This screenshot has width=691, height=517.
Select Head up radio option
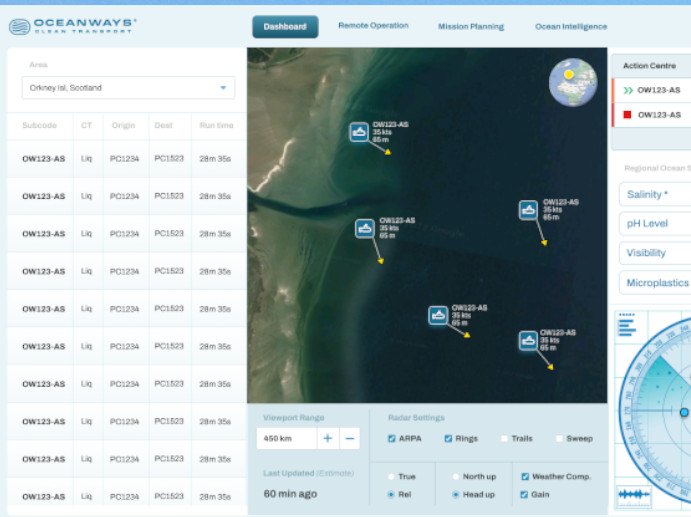(456, 495)
